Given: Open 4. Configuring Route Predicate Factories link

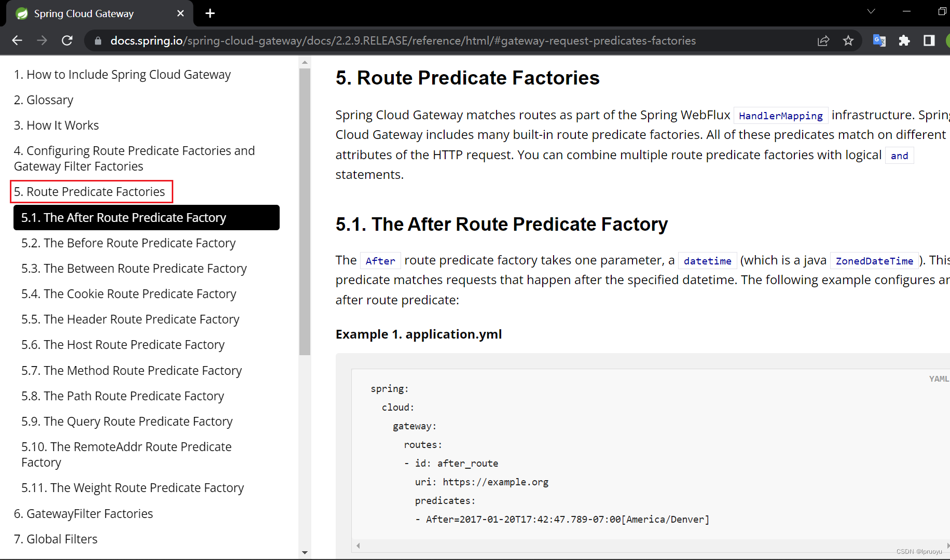Looking at the screenshot, I should (x=134, y=159).
